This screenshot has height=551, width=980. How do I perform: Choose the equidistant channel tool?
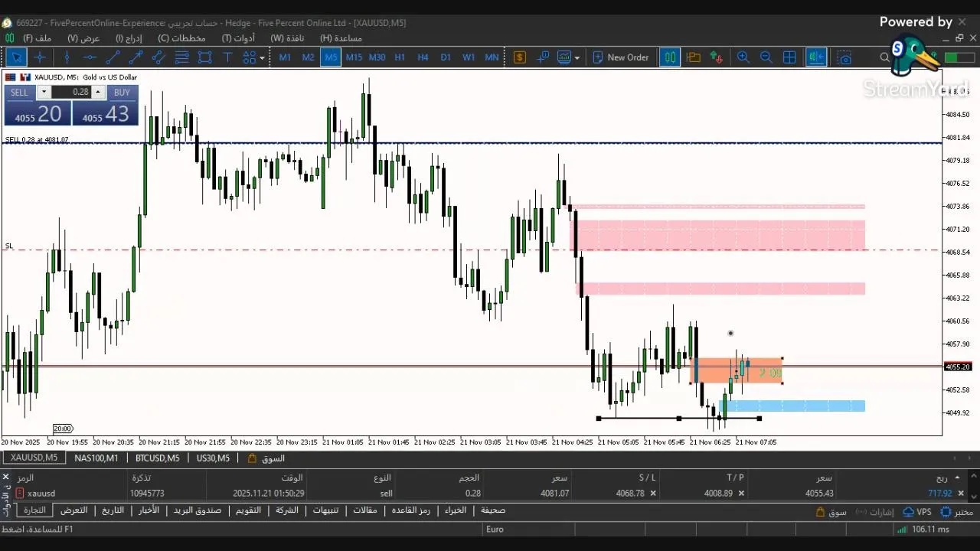tap(158, 57)
